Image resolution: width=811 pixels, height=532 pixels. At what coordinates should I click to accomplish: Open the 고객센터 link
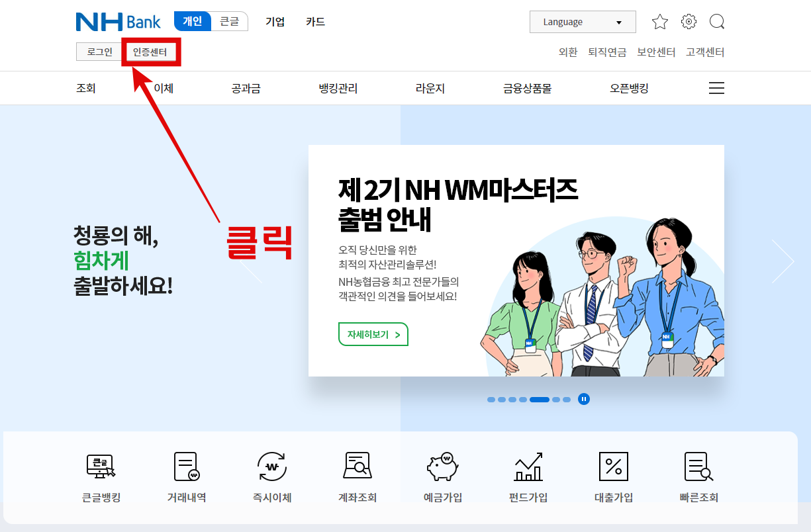click(705, 52)
